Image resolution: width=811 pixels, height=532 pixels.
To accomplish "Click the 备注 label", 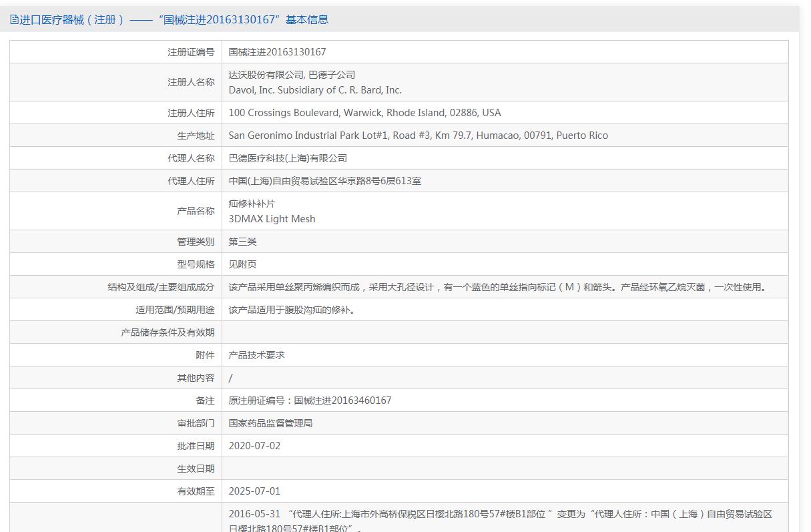I will pos(205,401).
